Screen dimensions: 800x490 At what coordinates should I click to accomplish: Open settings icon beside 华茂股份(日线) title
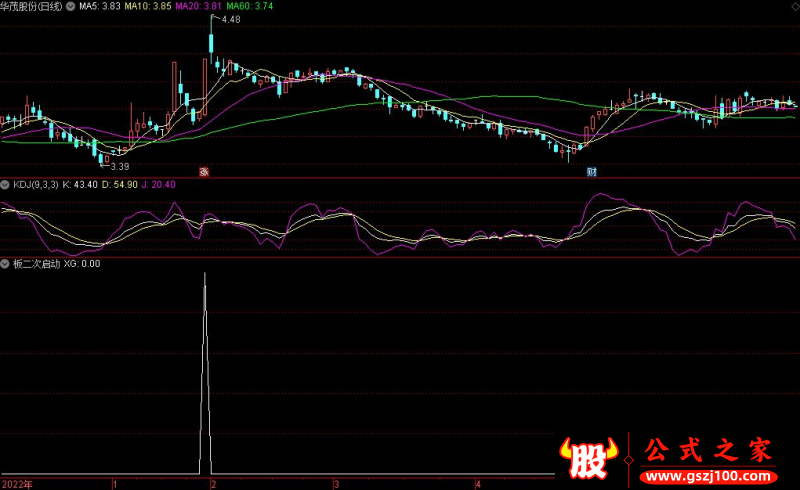click(69, 6)
